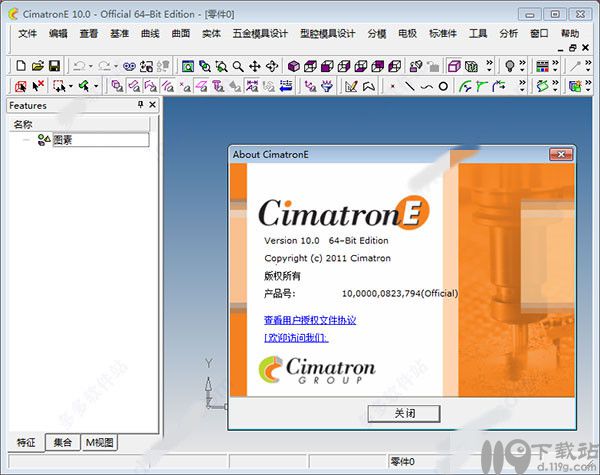Switch to the 集合 tab
This screenshot has height=475, width=600.
click(63, 443)
